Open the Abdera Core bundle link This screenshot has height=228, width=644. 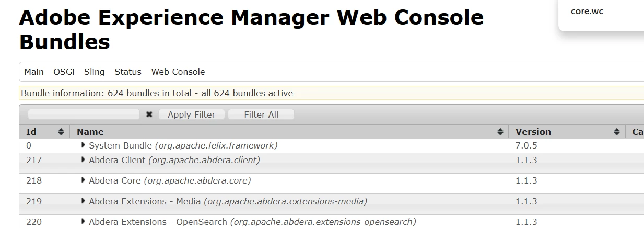coord(115,180)
